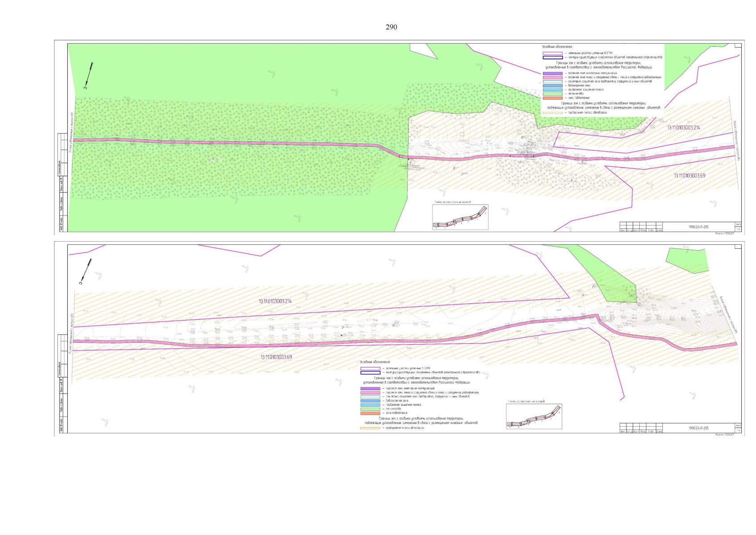756x535 pixels.
Task: Click the hatched roadside strip symbol, upper legend
Action: point(552,113)
